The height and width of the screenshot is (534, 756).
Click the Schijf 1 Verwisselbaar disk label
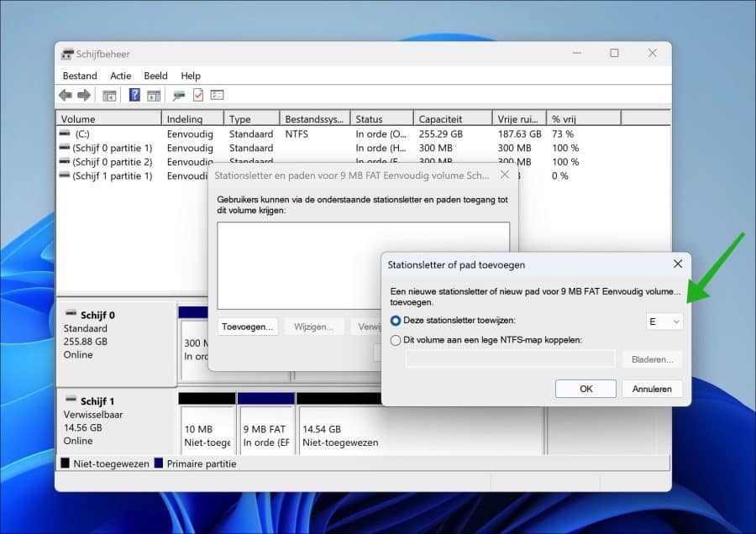point(116,421)
